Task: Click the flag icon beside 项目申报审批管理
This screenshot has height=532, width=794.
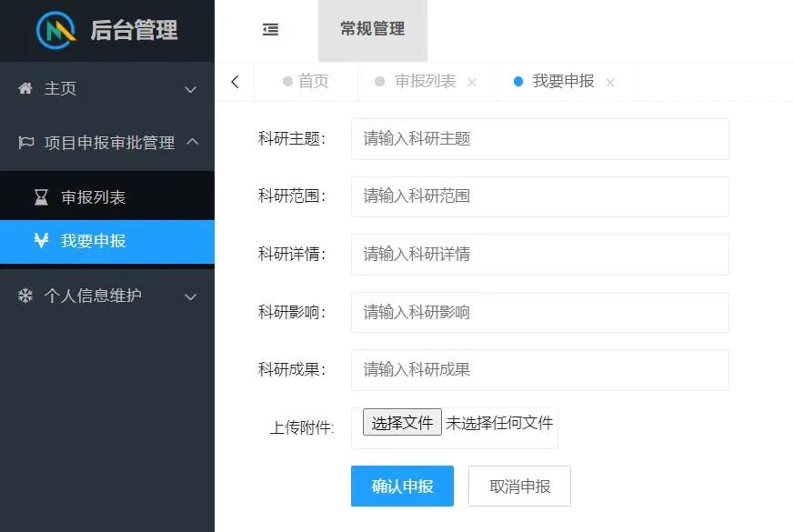Action: pos(25,143)
